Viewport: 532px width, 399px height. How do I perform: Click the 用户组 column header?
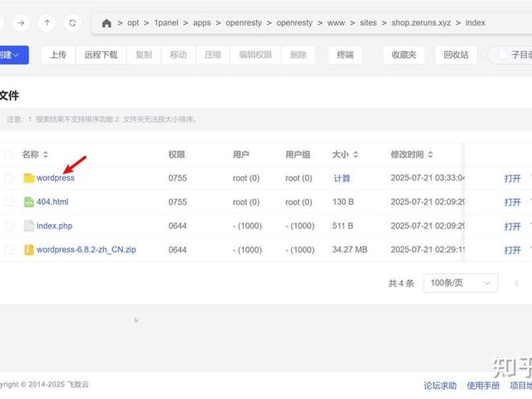[298, 155]
